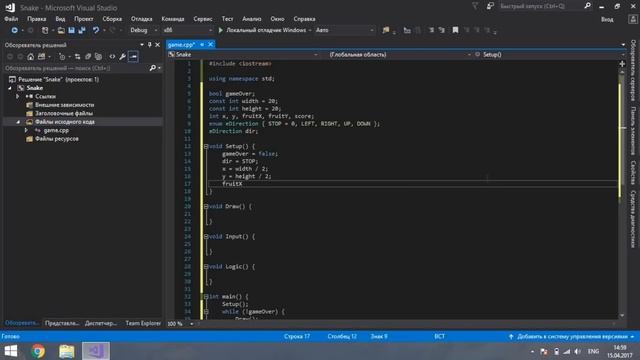Click the green Start Debugging play arrow
Viewport: 640px width, 360px height.
(220, 30)
